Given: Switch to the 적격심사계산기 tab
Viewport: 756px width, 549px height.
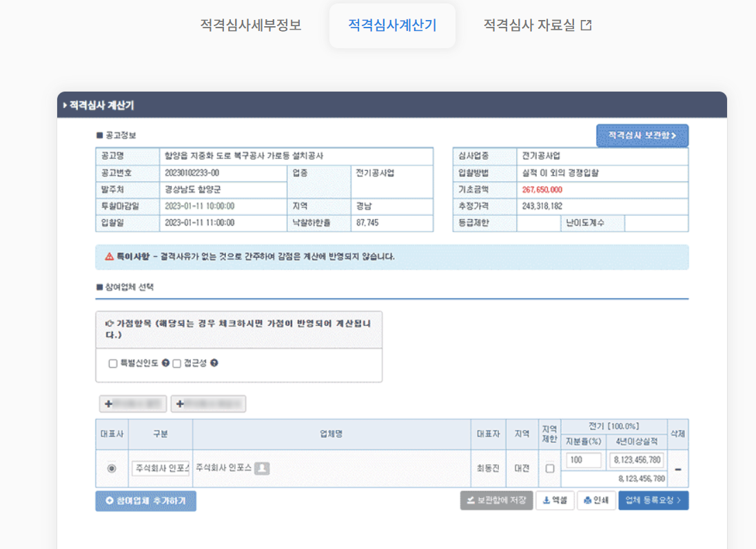Looking at the screenshot, I should click(x=392, y=25).
